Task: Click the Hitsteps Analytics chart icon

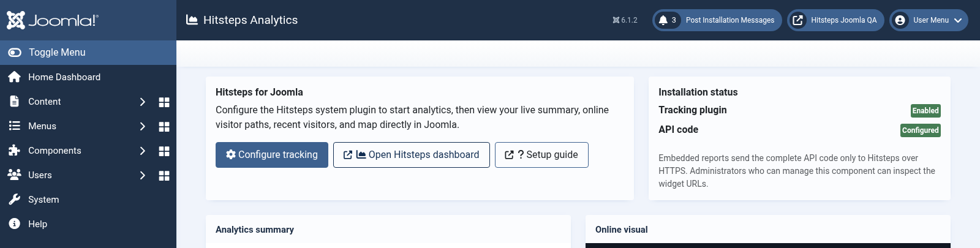Action: (192, 20)
